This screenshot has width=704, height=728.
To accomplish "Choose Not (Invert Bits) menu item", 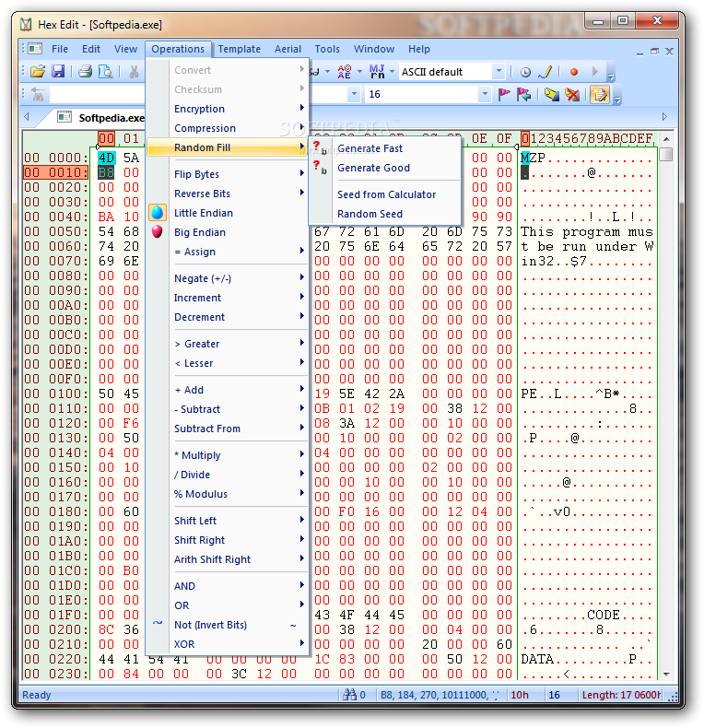I will tap(228, 625).
